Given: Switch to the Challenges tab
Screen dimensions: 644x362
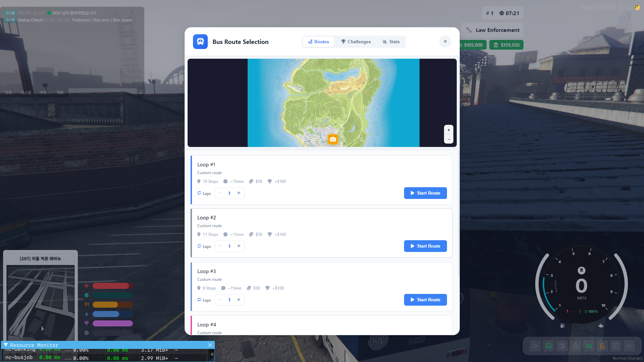Looking at the screenshot, I should coord(356,42).
